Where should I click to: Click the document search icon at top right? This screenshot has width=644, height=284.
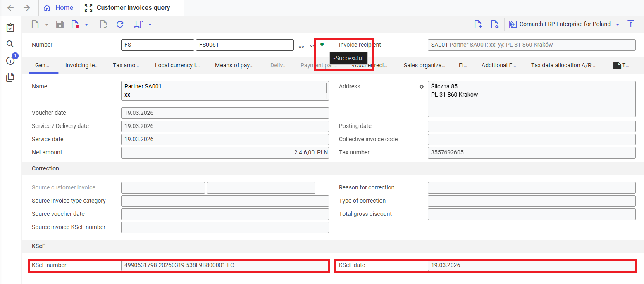494,24
